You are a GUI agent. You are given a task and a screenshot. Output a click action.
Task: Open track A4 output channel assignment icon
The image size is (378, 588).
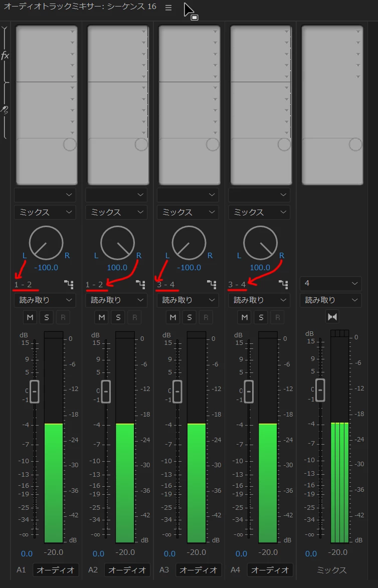[284, 285]
